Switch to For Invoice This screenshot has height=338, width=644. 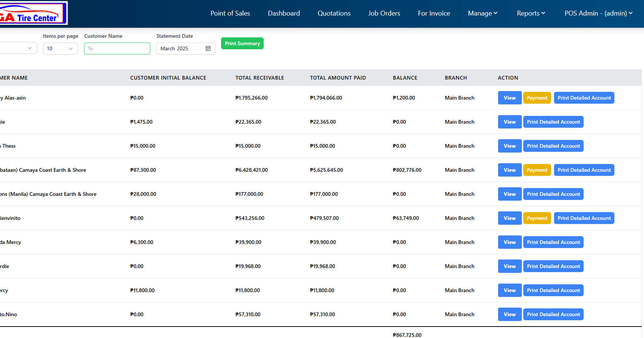[434, 13]
